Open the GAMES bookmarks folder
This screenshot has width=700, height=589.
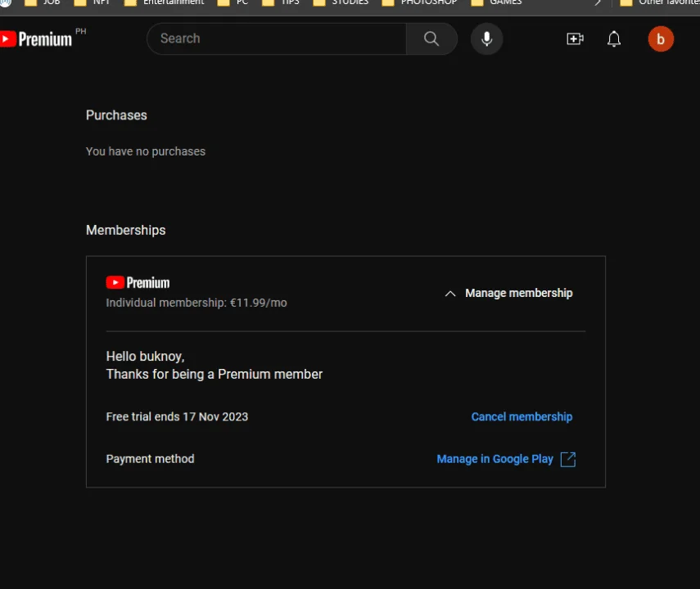coord(496,2)
